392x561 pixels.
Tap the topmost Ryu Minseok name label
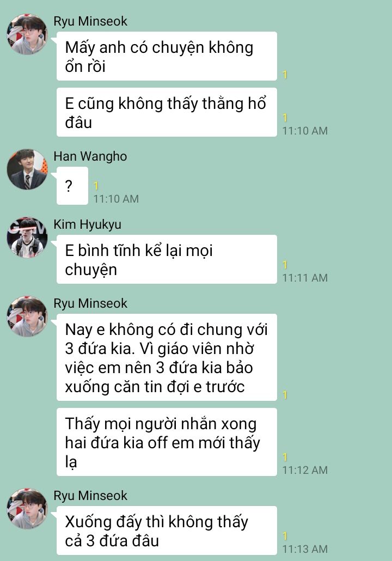click(x=90, y=21)
